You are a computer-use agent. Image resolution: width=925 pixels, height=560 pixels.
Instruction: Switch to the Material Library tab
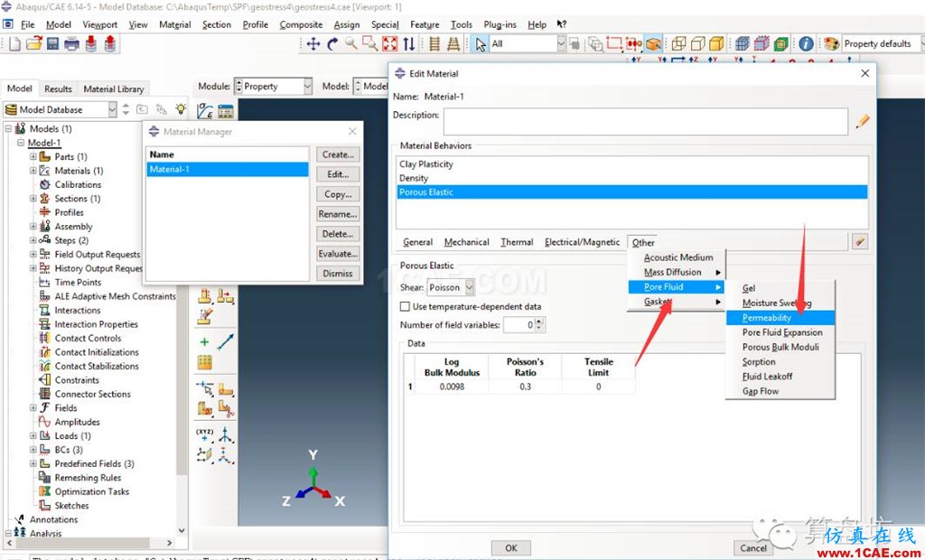click(x=113, y=89)
